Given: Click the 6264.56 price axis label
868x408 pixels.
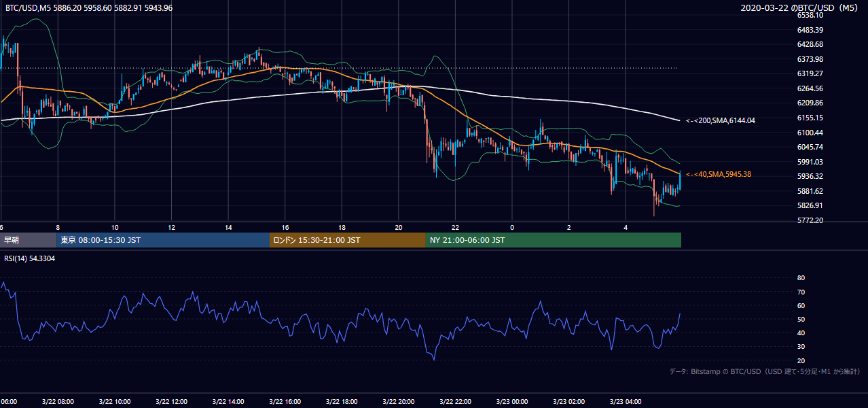Looking at the screenshot, I should (810, 88).
